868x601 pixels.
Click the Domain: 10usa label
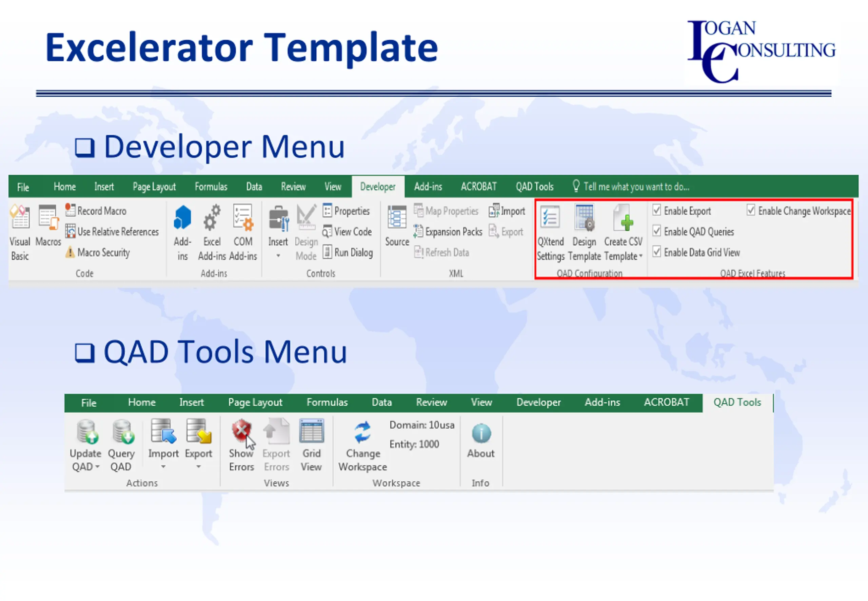(422, 425)
